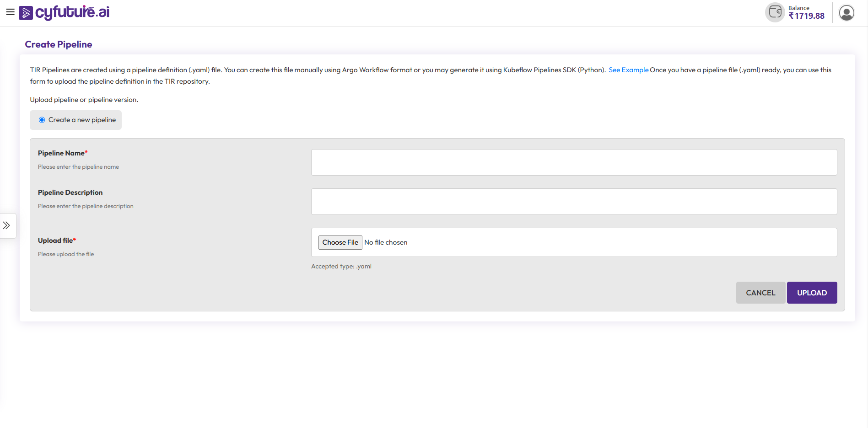Select the Create a new pipeline radio

coord(42,120)
